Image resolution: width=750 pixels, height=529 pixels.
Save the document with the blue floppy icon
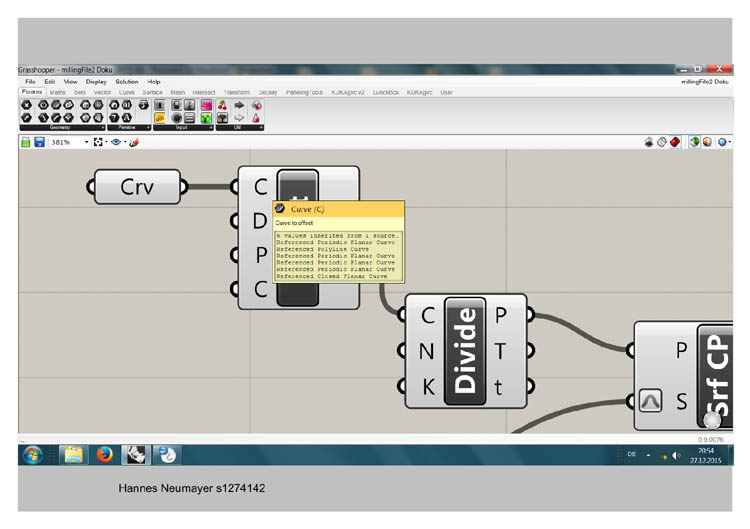tap(39, 142)
